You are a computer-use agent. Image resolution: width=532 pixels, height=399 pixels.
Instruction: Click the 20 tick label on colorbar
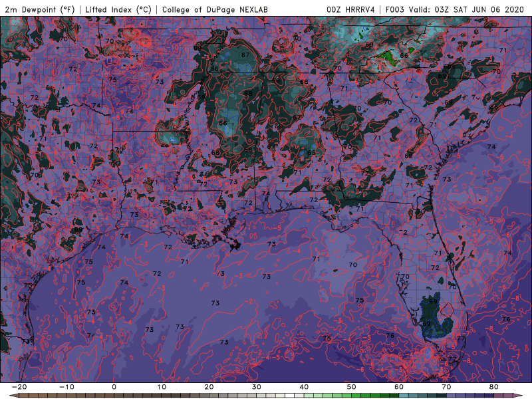[x=209, y=387]
